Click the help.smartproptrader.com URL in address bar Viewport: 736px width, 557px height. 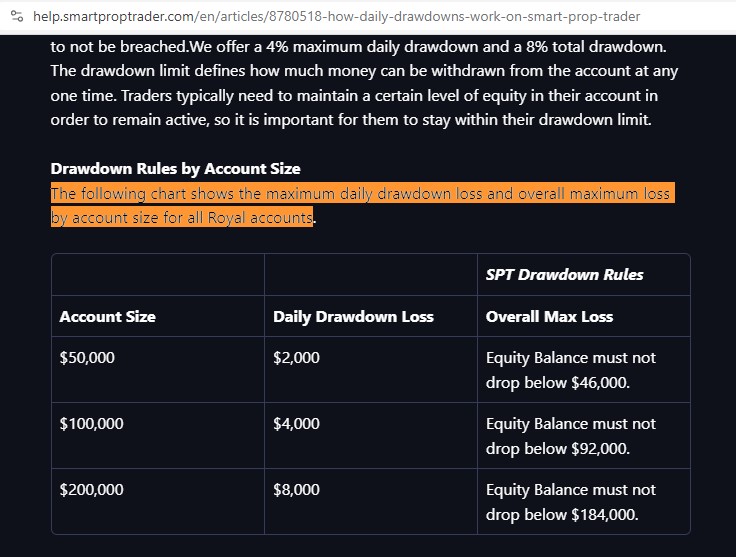click(336, 17)
